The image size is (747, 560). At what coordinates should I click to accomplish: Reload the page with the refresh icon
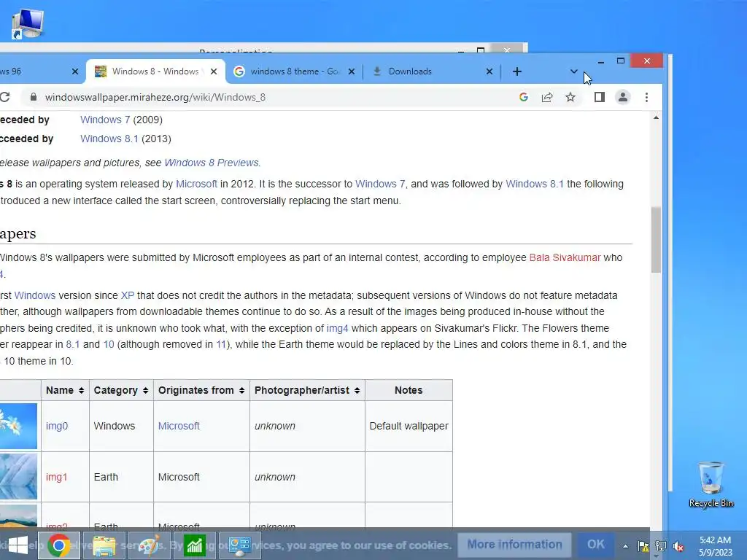pos(5,97)
